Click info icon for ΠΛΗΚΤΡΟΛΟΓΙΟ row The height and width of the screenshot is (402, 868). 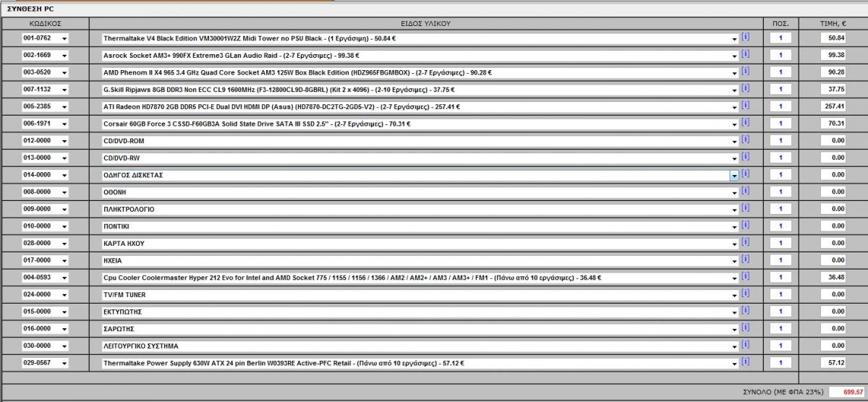coord(745,208)
